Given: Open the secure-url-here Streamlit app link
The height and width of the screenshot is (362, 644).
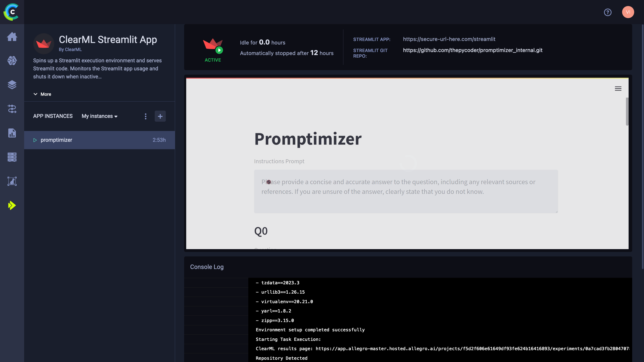Looking at the screenshot, I should (449, 39).
